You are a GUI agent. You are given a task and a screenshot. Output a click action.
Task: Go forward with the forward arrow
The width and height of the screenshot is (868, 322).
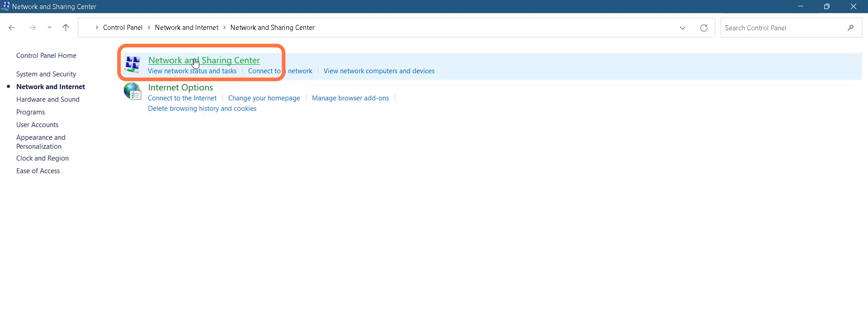(33, 28)
